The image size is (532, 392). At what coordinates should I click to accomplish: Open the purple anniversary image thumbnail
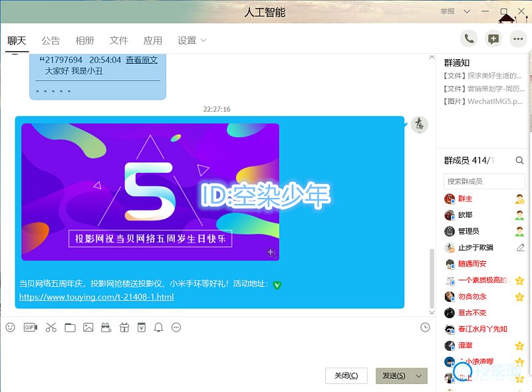150,192
